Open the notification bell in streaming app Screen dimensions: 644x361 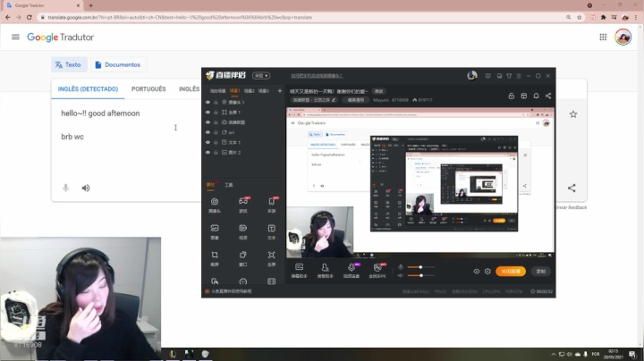536,96
